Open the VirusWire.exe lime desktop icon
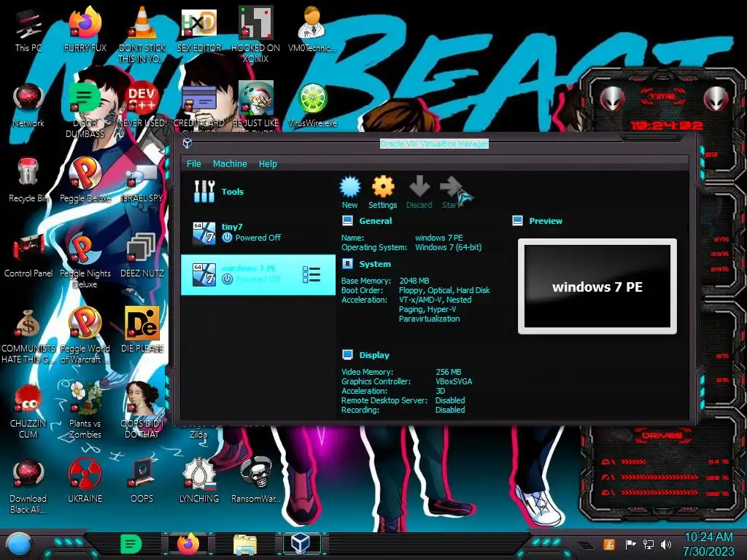The height and width of the screenshot is (560, 747). 312,105
